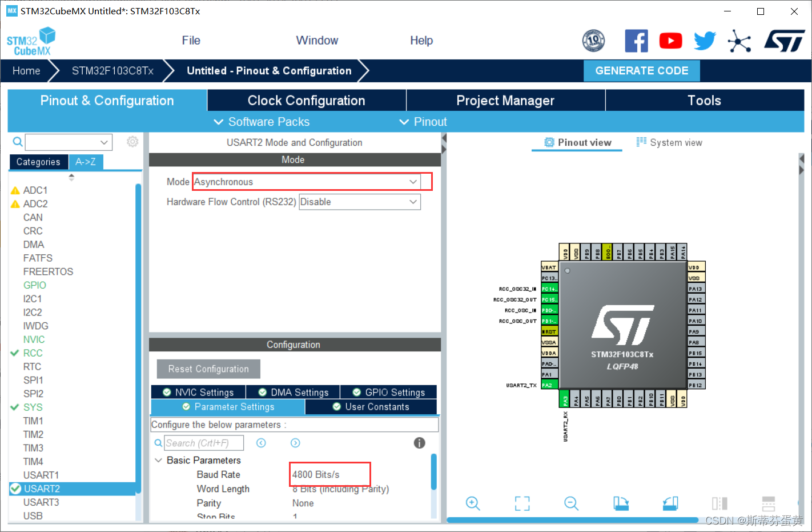
Task: Click the green checkmark beside USART2
Action: tap(15, 489)
